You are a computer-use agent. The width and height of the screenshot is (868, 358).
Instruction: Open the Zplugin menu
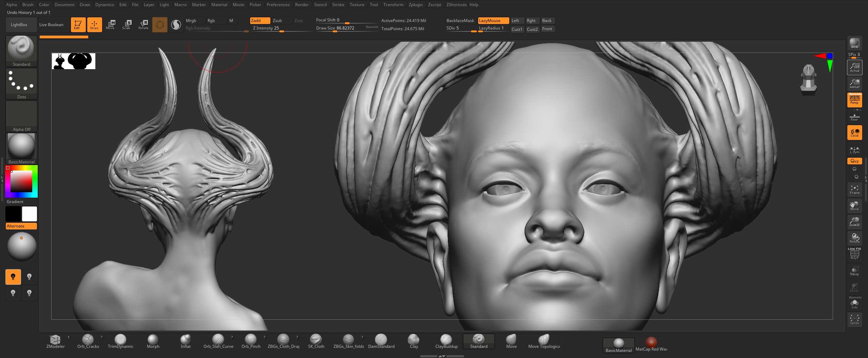416,4
